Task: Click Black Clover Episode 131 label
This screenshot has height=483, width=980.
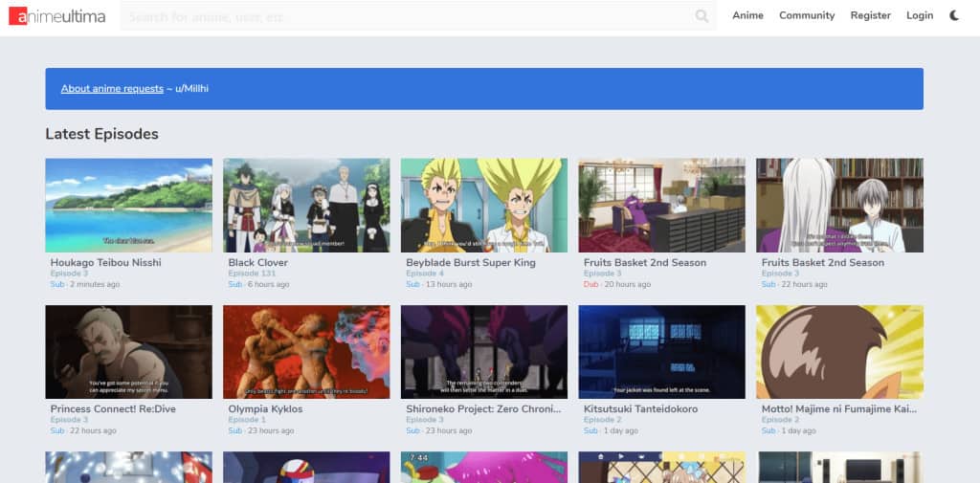Action: click(x=251, y=274)
